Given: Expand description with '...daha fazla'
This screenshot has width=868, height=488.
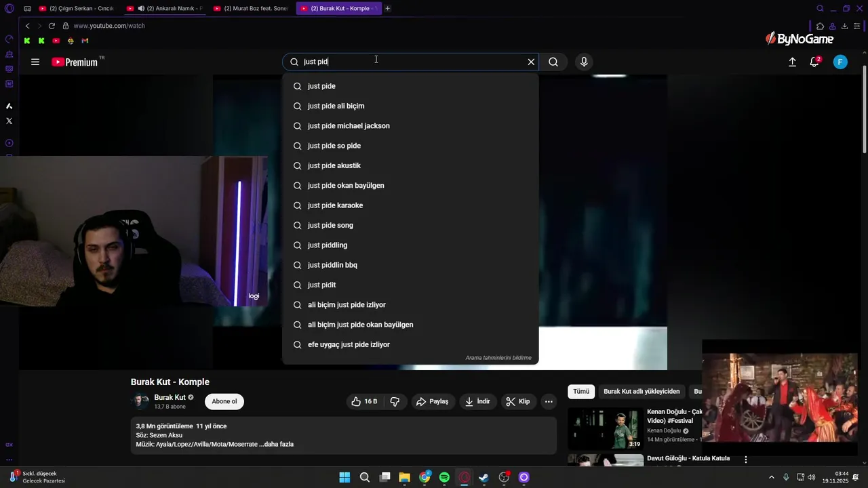Looking at the screenshot, I should [x=276, y=444].
